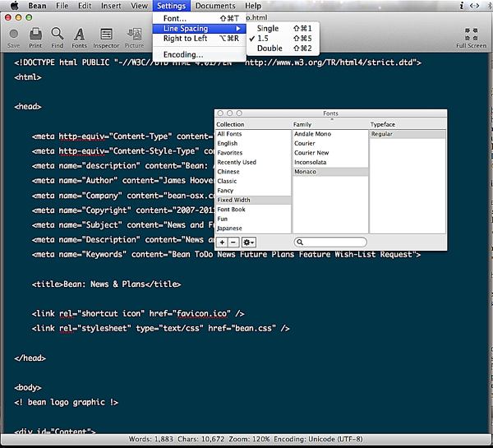The image size is (493, 448).
Task: Click the arrows icon in menu bar
Action: pos(474,6)
